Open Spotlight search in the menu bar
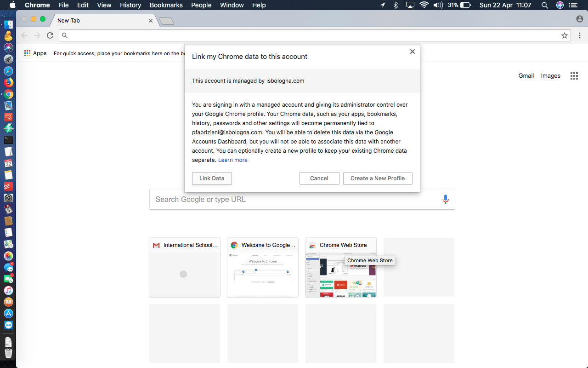Viewport: 588px width, 368px height. click(x=545, y=5)
